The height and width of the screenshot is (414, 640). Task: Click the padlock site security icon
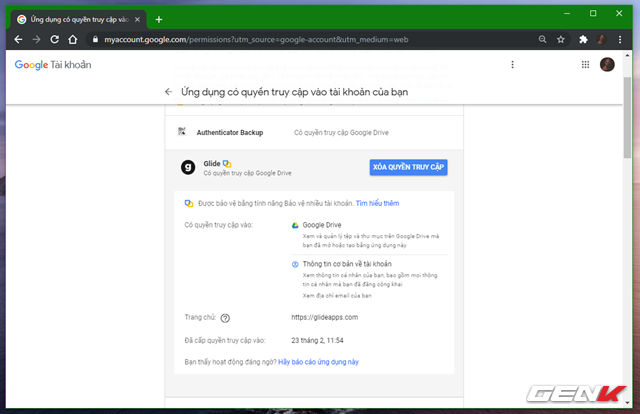point(95,40)
